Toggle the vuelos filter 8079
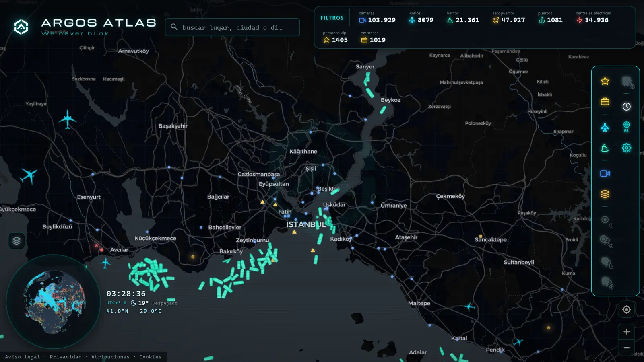 tap(421, 17)
